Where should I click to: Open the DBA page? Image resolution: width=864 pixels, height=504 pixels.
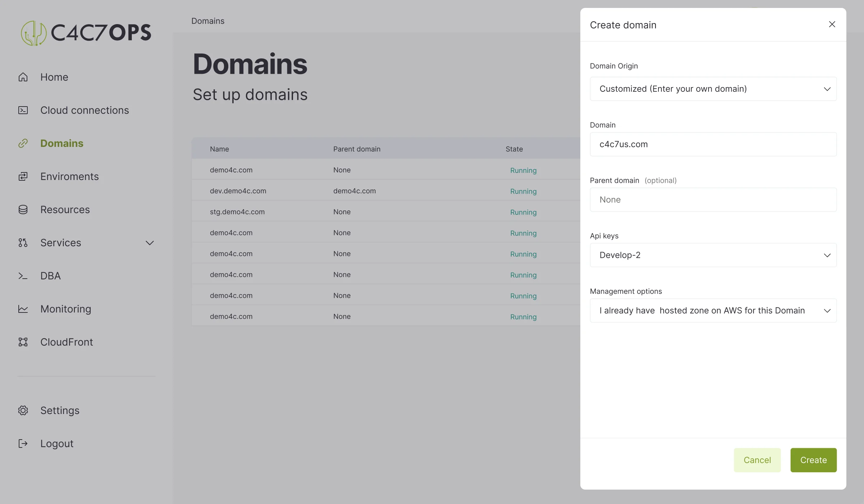pos(50,276)
